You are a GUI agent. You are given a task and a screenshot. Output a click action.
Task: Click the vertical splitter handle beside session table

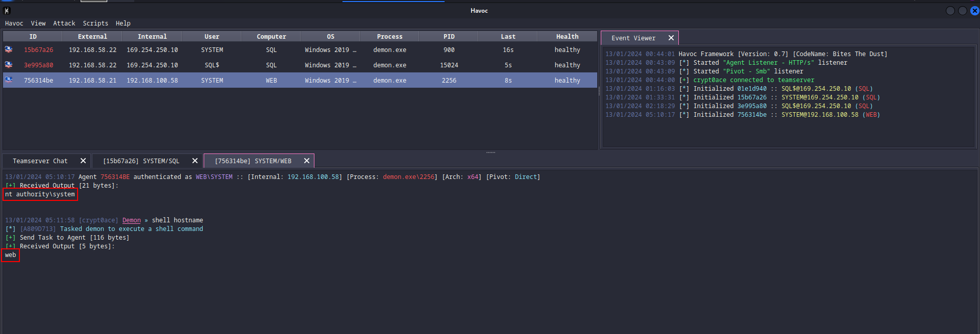pos(599,91)
